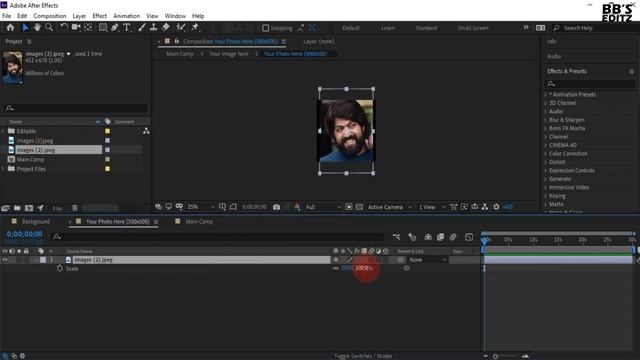The image size is (640, 360).
Task: Expand the Blur & Sharpen effects category
Action: tap(546, 120)
